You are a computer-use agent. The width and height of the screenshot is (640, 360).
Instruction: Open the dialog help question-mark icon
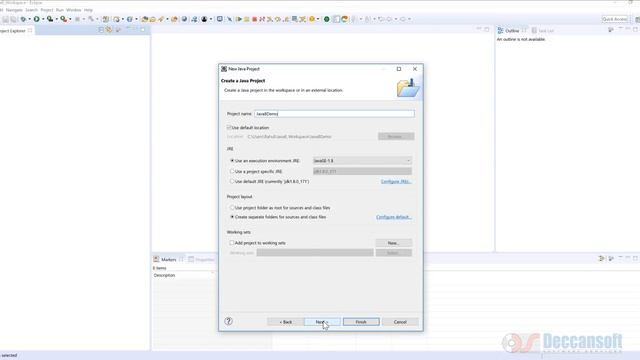coord(228,321)
